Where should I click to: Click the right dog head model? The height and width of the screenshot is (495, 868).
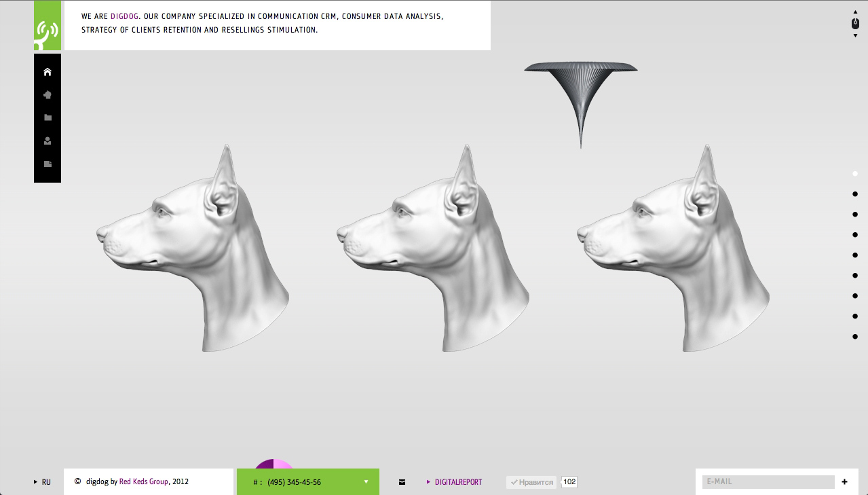(x=673, y=248)
